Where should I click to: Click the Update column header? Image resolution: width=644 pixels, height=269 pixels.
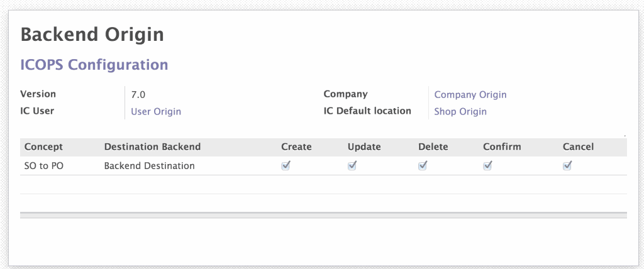(x=364, y=147)
